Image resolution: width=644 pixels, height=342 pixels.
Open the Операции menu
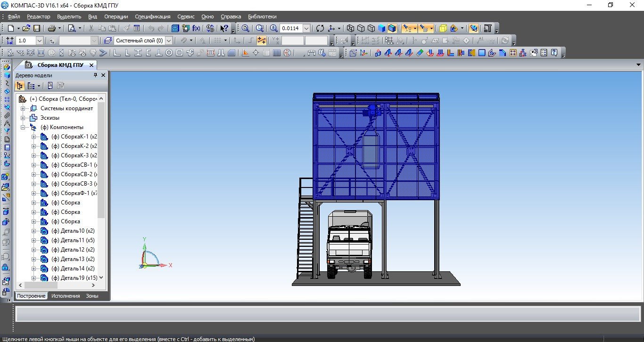pos(116,16)
